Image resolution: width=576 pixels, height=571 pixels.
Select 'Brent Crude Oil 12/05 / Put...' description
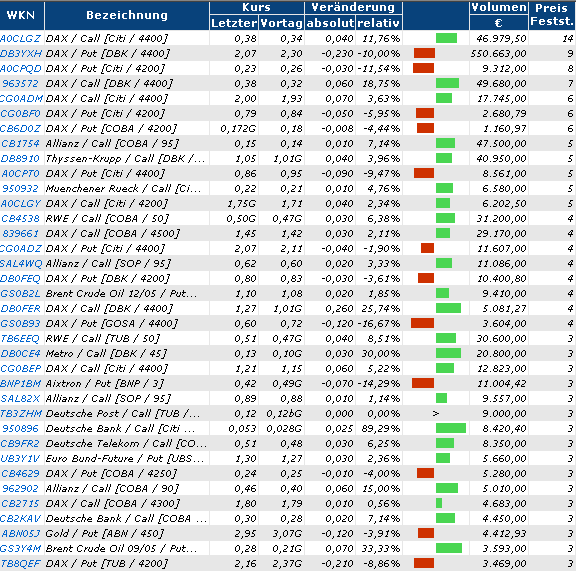coord(121,294)
